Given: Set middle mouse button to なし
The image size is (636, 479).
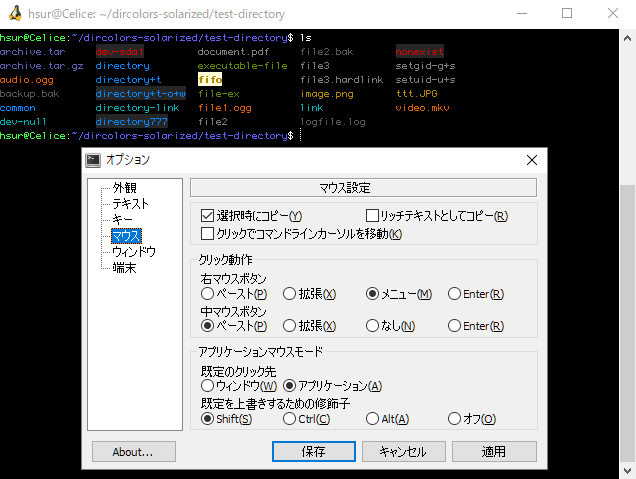Looking at the screenshot, I should click(373, 326).
